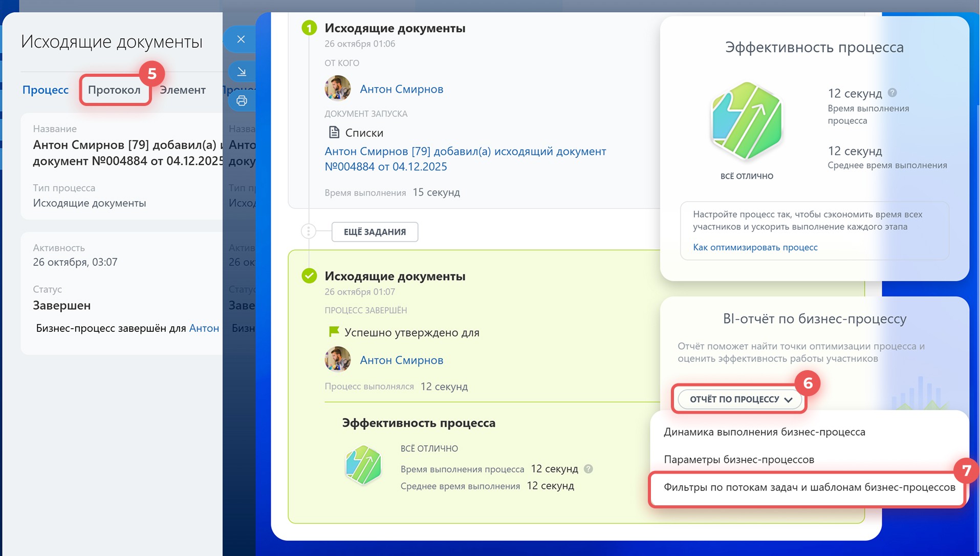Click the help question mark near 12 секунд

pyautogui.click(x=892, y=93)
